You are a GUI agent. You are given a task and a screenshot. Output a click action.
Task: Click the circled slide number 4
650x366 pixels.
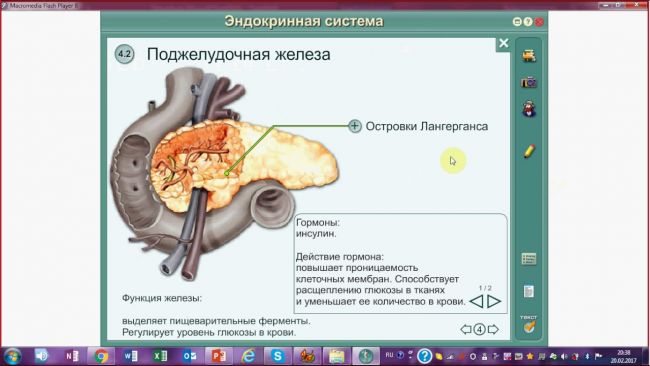click(x=480, y=330)
